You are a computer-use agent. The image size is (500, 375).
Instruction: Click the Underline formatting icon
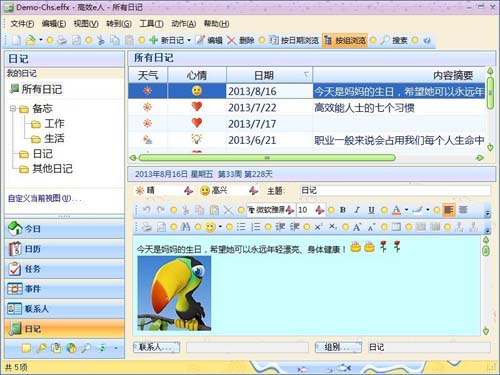[371, 210]
